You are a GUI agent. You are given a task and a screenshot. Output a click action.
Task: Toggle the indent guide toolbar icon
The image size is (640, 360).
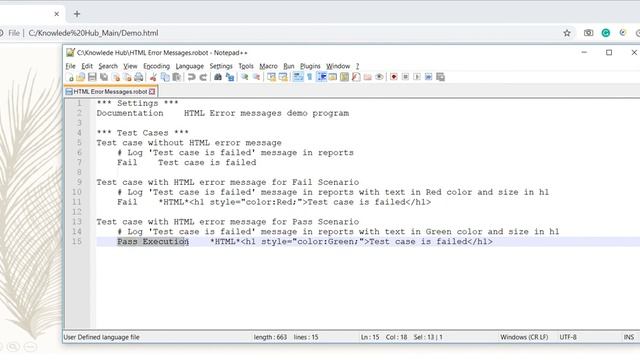322,77
